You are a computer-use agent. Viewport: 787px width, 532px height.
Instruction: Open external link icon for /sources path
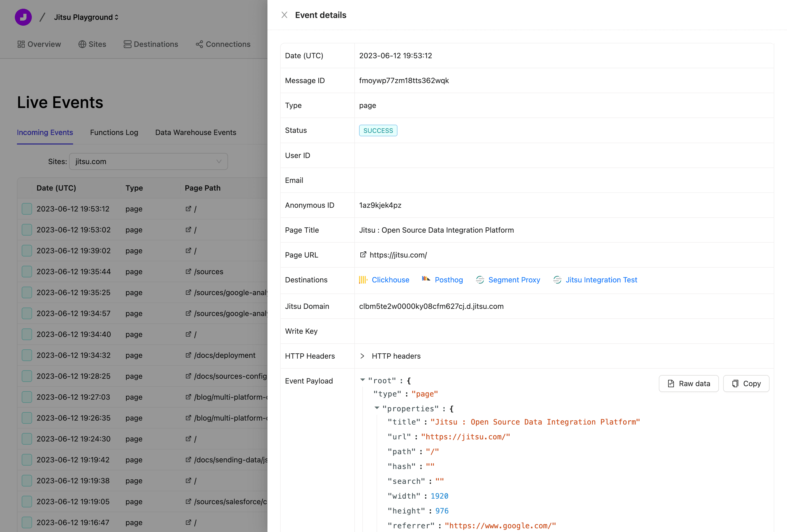point(188,271)
